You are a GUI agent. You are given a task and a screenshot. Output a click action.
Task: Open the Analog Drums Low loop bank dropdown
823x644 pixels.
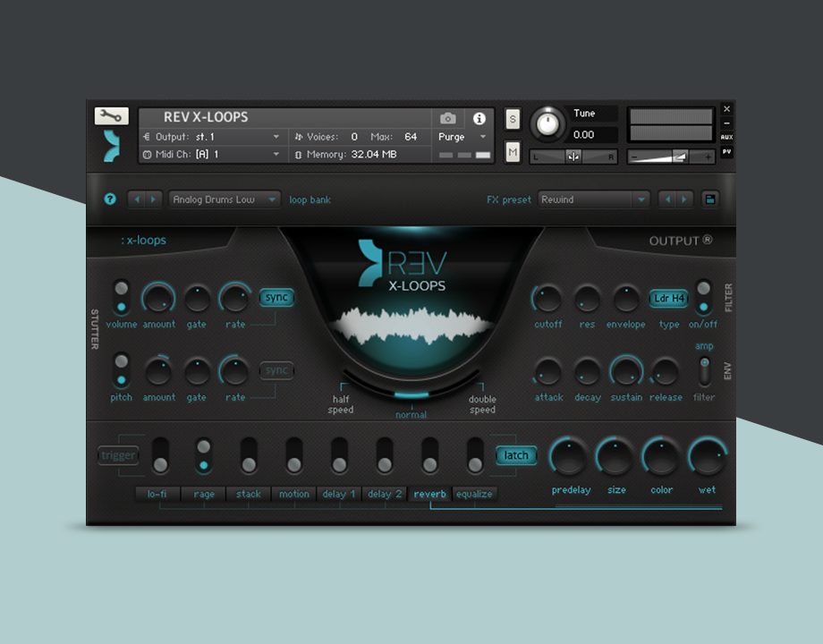tap(225, 199)
